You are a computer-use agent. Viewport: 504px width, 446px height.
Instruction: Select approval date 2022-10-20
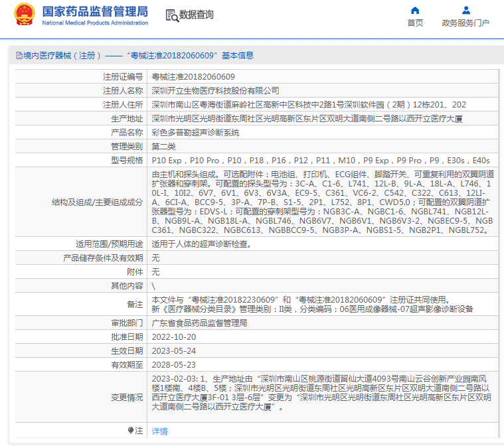pyautogui.click(x=174, y=337)
